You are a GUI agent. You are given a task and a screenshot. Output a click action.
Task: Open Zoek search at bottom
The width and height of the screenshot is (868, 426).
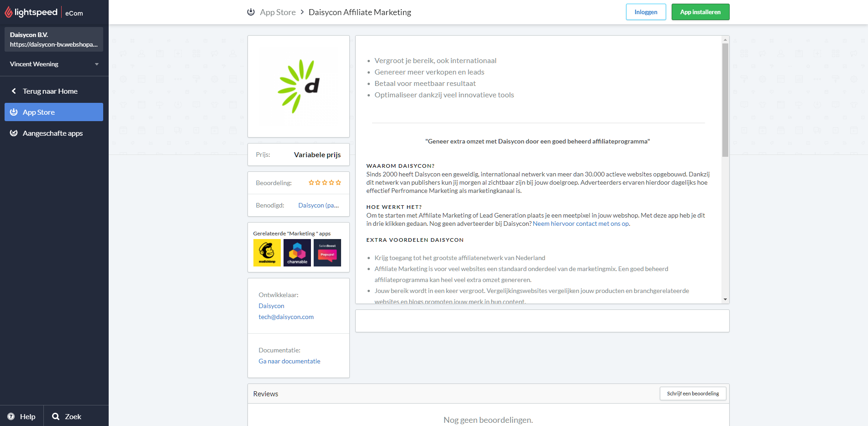pyautogui.click(x=76, y=416)
